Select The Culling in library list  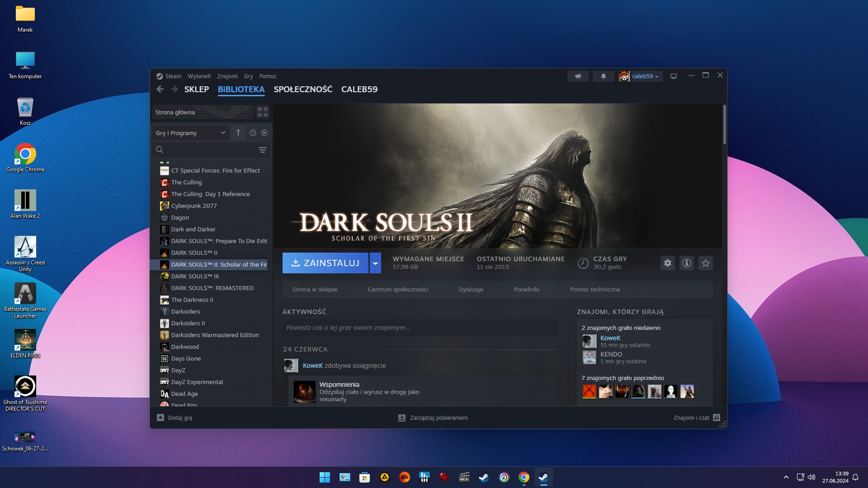(211, 183)
